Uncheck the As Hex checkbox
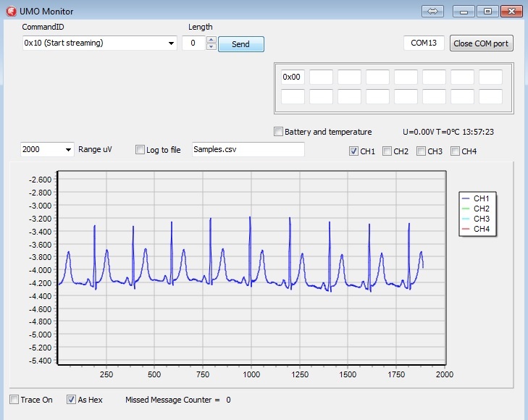The image size is (528, 420). [71, 400]
